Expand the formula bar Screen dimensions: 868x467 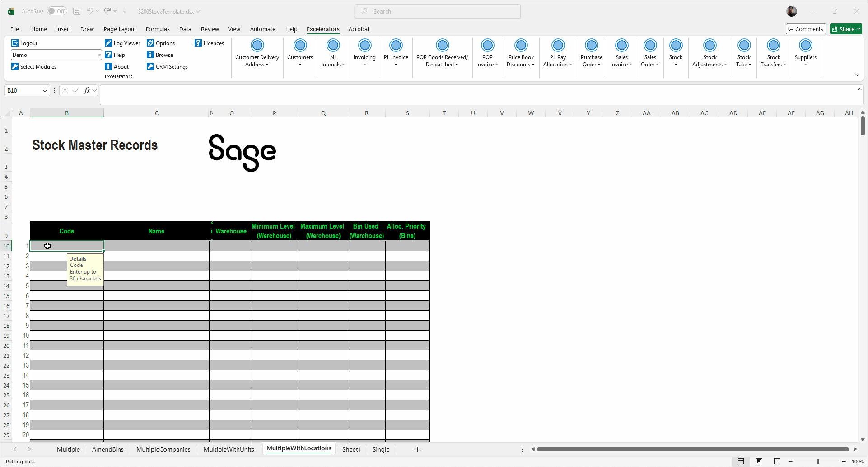tap(859, 89)
